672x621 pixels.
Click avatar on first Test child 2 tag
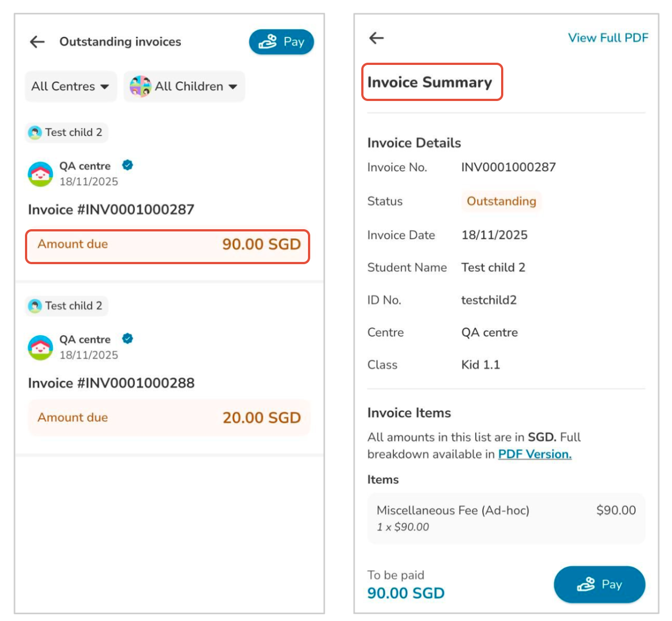[x=36, y=133]
